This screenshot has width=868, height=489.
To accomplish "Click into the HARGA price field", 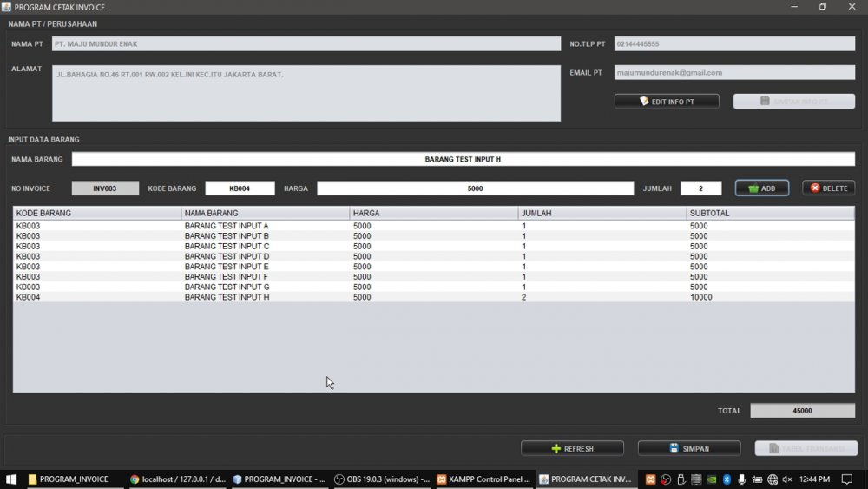I will [x=475, y=188].
